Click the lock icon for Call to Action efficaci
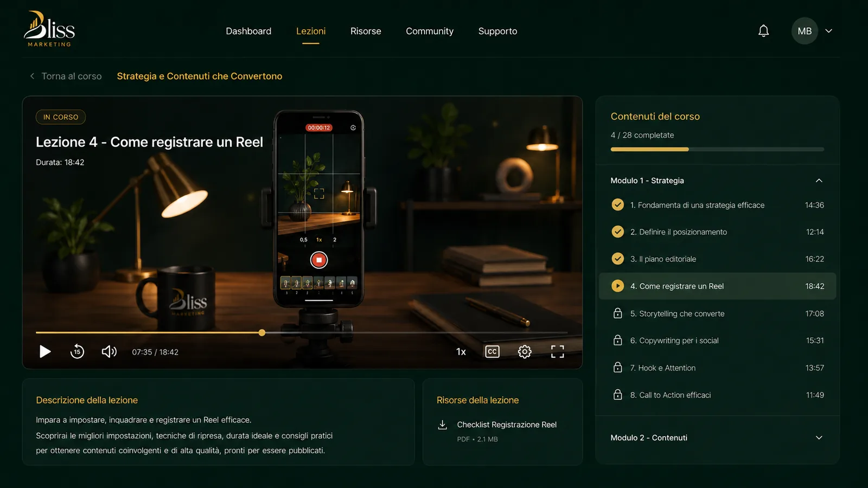This screenshot has height=488, width=868. 617,394
